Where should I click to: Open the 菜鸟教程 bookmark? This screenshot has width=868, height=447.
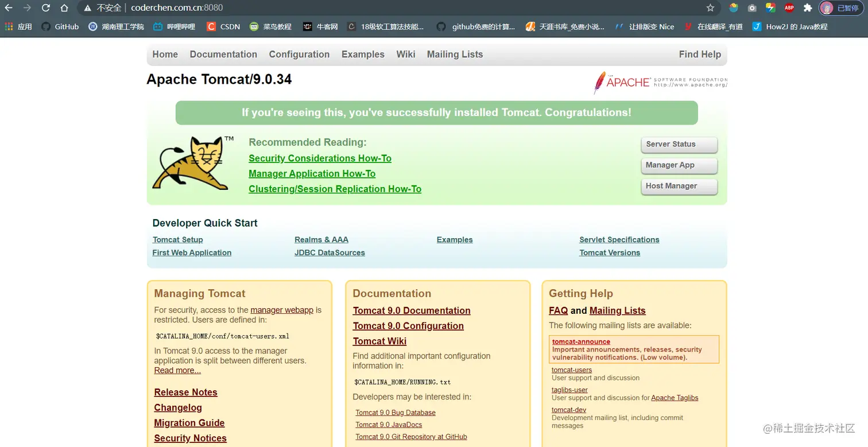[x=270, y=26]
